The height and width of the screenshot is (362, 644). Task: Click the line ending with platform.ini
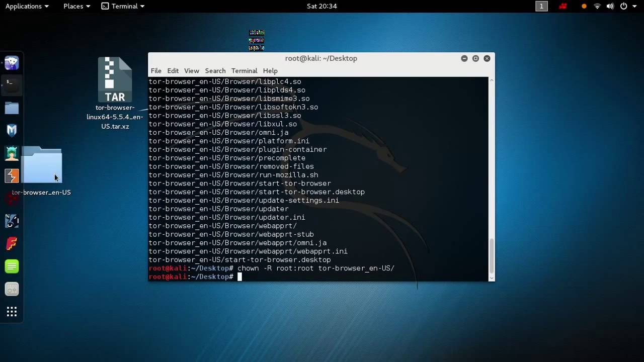pos(229,141)
